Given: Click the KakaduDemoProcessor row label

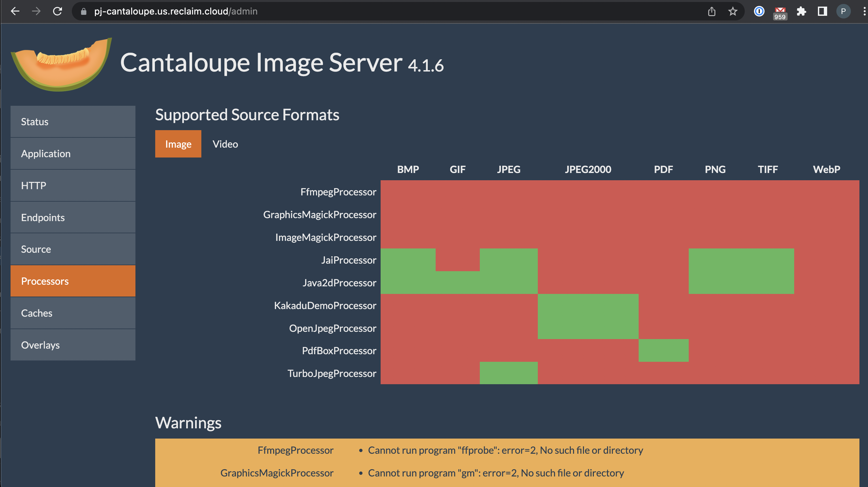Looking at the screenshot, I should 325,305.
